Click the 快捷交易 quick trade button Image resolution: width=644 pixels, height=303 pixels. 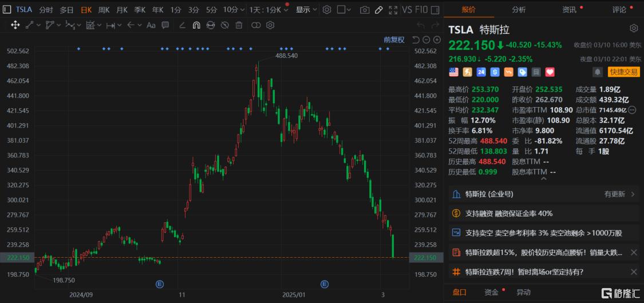click(x=624, y=72)
